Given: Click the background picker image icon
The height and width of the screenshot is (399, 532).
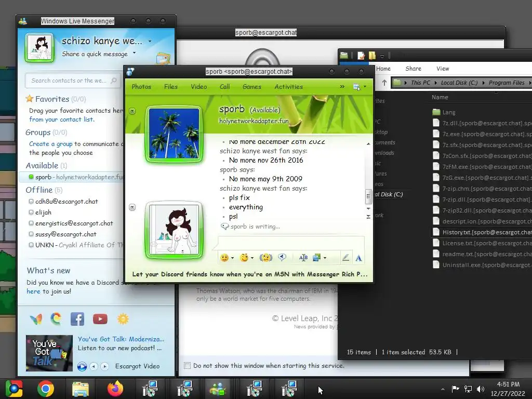Looking at the screenshot, I should tap(316, 258).
